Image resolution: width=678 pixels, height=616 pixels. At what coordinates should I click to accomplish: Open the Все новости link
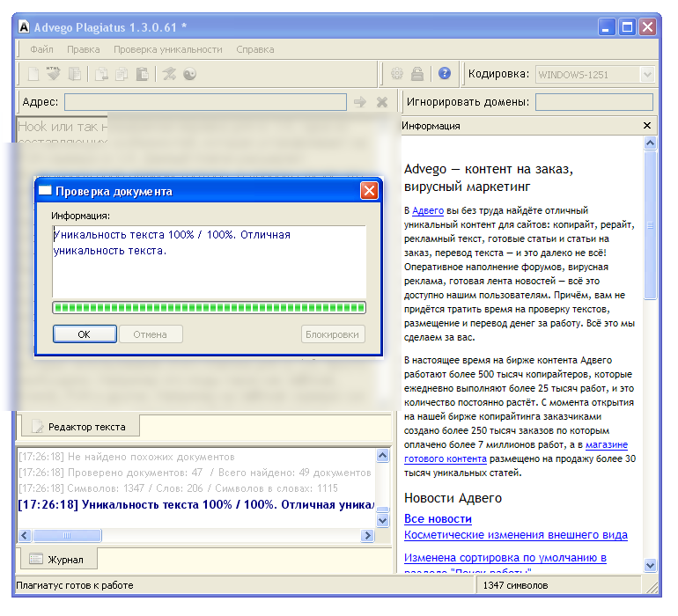(x=438, y=518)
